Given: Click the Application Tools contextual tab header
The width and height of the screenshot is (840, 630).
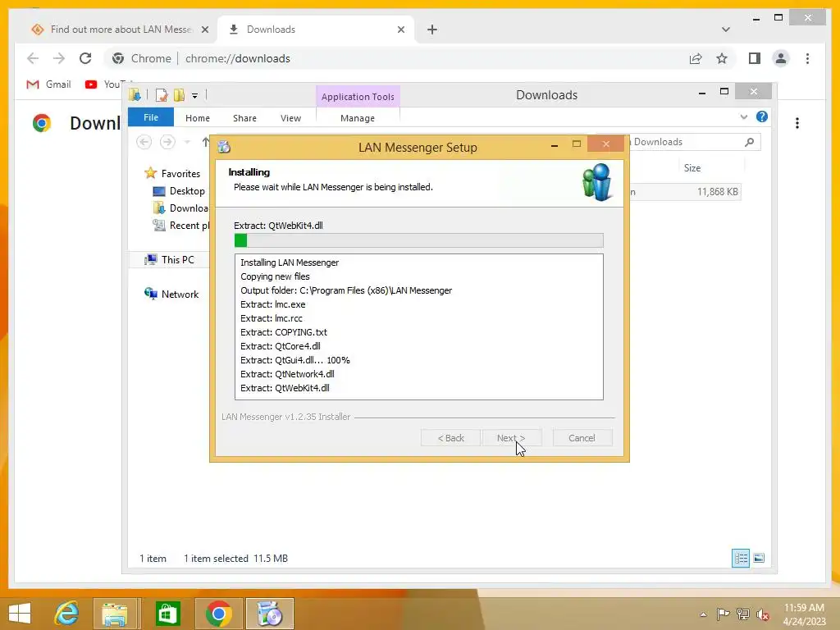Looking at the screenshot, I should 358,97.
